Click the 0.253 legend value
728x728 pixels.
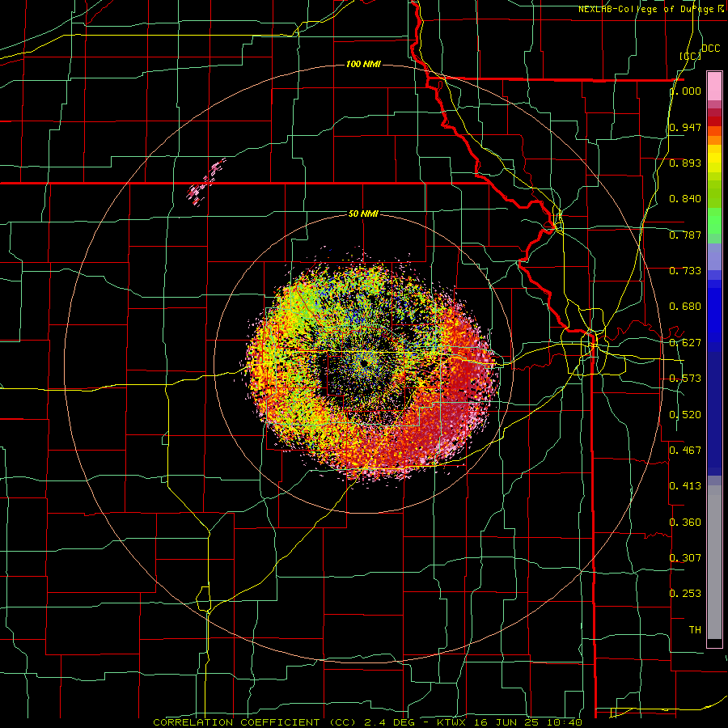click(685, 594)
